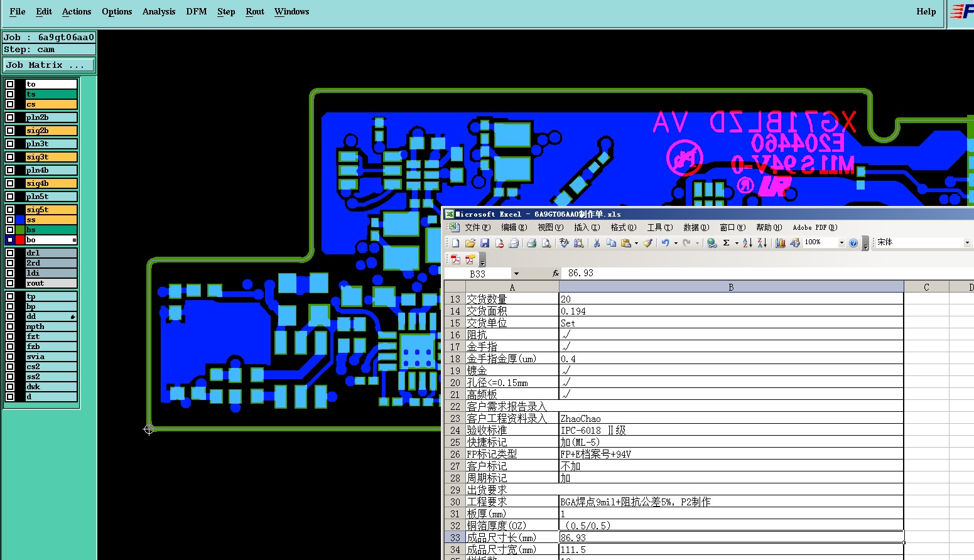Toggle visibility checkbox for layer bs

pyautogui.click(x=10, y=230)
